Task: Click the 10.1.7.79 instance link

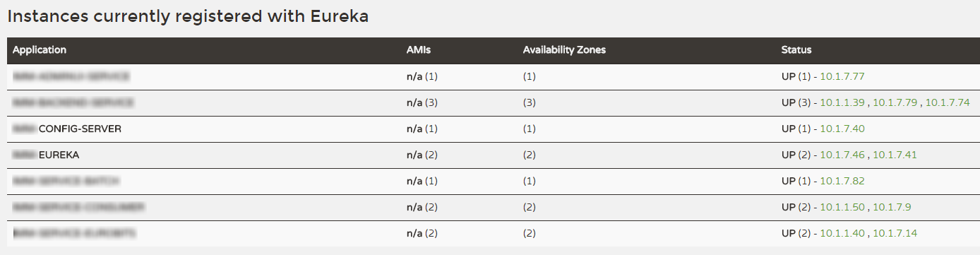Action: 895,102
